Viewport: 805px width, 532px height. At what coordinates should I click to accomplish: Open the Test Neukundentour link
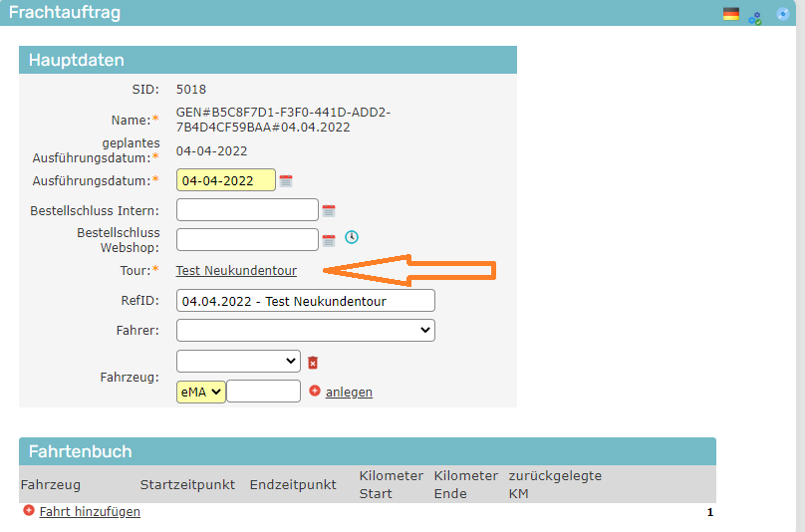[x=236, y=270]
